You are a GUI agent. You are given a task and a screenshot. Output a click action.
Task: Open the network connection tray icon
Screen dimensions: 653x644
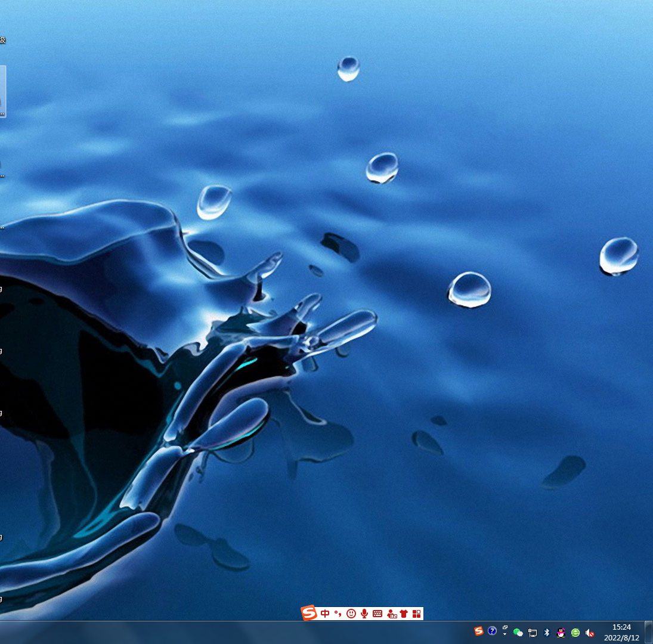(x=533, y=633)
